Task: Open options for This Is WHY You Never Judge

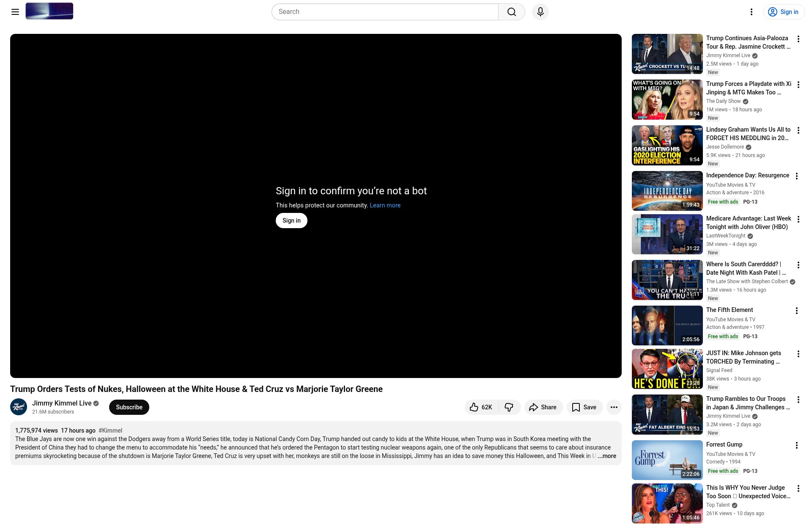Action: pyautogui.click(x=798, y=488)
